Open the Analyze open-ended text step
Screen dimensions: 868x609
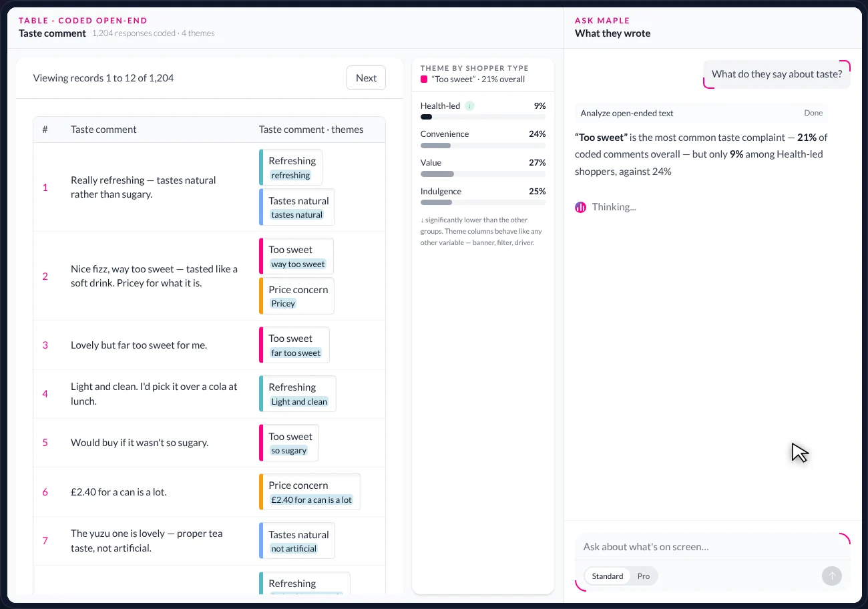point(701,113)
